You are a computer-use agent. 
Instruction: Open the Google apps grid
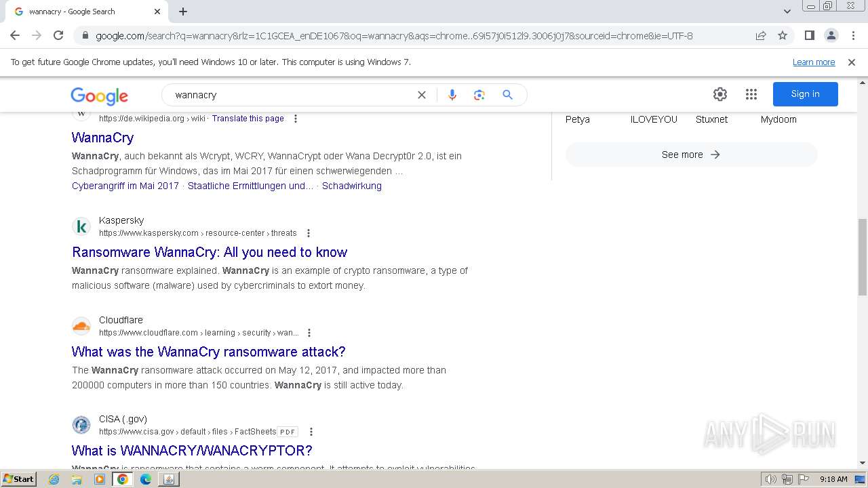click(751, 94)
